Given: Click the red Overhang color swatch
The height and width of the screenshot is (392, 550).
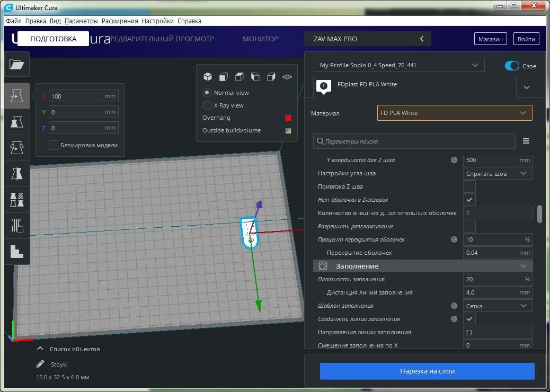Looking at the screenshot, I should (288, 118).
